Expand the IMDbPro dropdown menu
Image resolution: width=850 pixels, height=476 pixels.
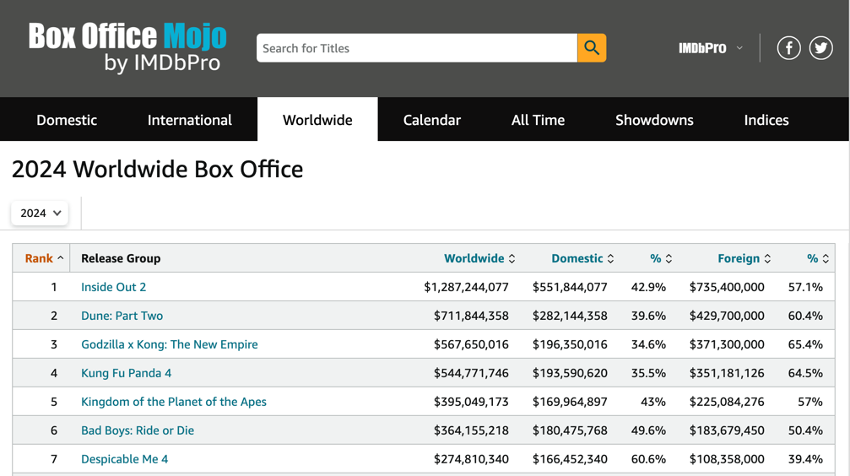tap(710, 48)
